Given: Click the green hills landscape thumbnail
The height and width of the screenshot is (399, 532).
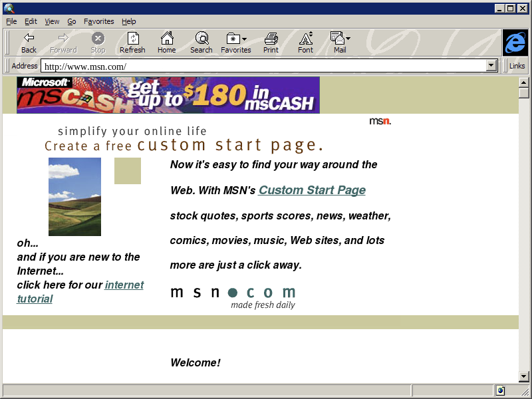Looking at the screenshot, I should [x=74, y=197].
